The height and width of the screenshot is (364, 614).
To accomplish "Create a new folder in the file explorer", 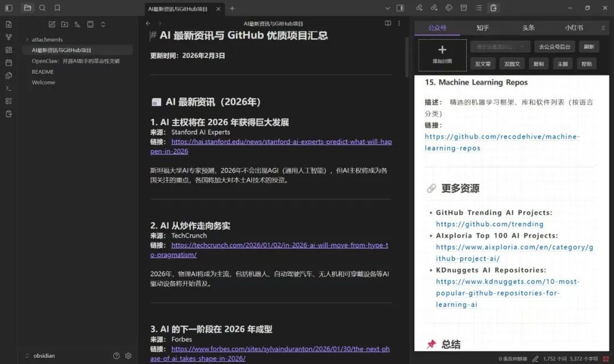I will point(64,24).
